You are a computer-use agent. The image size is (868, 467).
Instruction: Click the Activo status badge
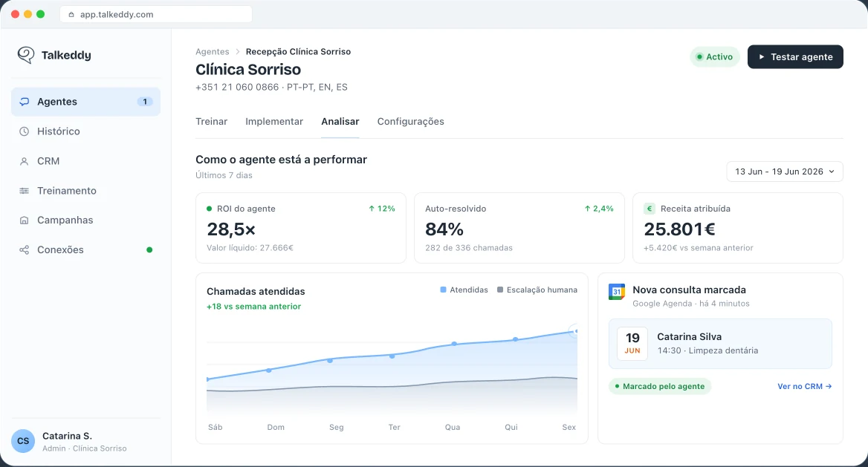[715, 57]
